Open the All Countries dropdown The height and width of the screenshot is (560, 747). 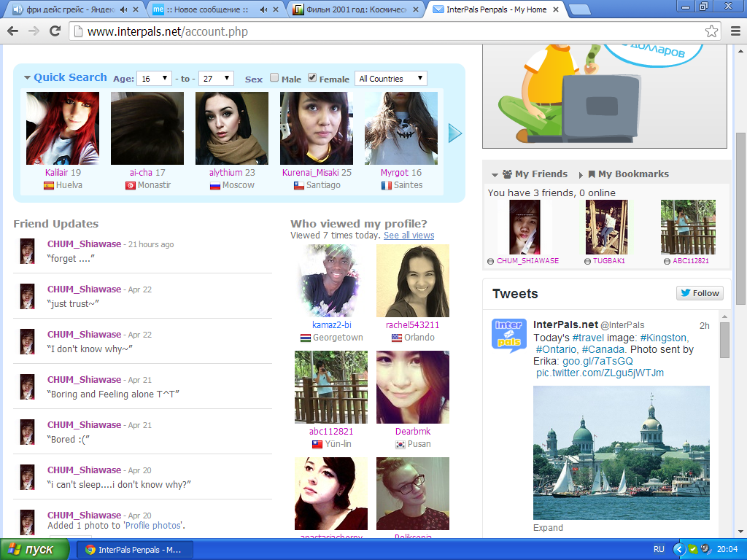coord(391,79)
